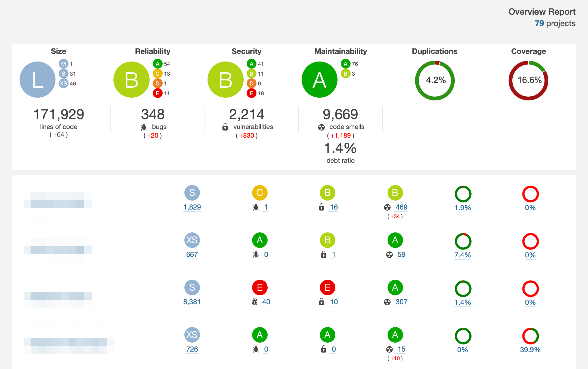Open the 15 code smells link
The height and width of the screenshot is (369, 588).
click(401, 349)
